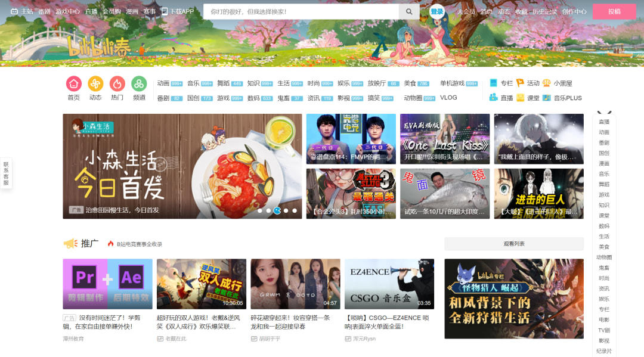Open 小黑屋 scales icon link
This screenshot has height=357, width=644.
(546, 83)
